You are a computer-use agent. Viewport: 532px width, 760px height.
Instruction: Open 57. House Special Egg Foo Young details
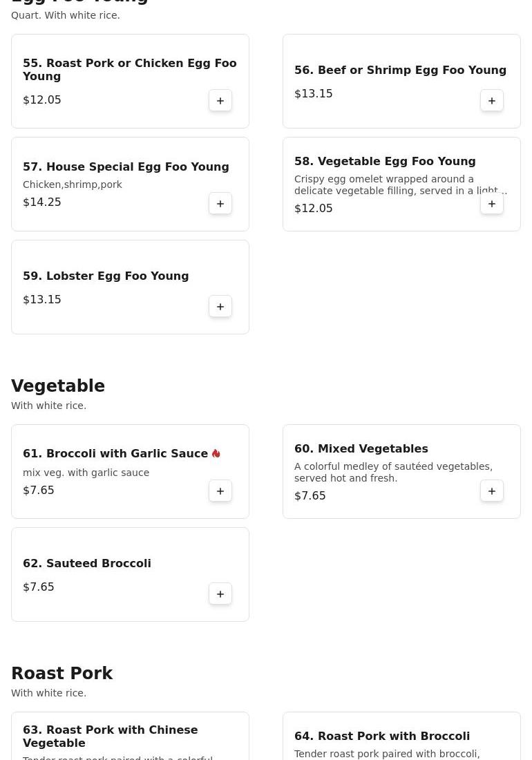coord(126,167)
